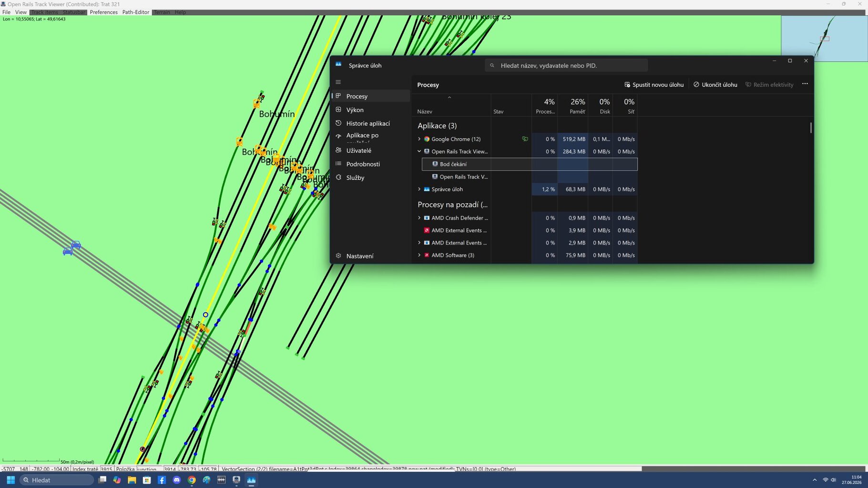Viewport: 868px width, 488px height.
Task: Sort by the Síť 0% column
Action: [625, 106]
